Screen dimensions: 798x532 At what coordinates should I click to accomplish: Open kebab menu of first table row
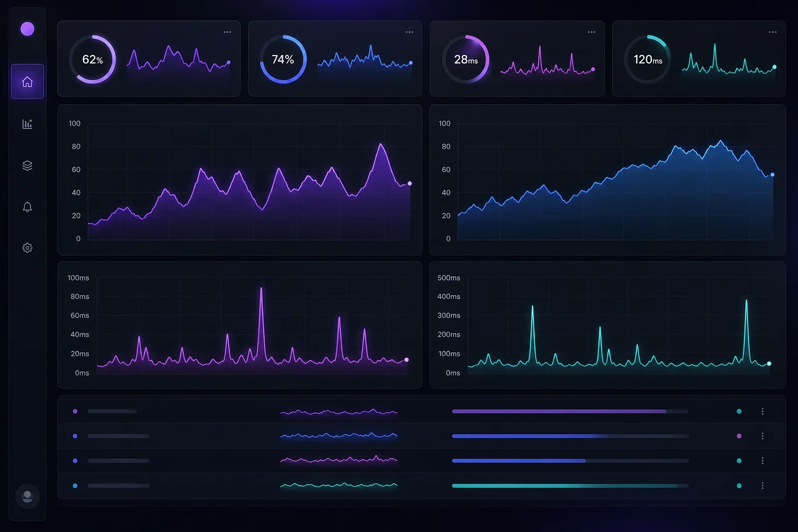pyautogui.click(x=763, y=411)
